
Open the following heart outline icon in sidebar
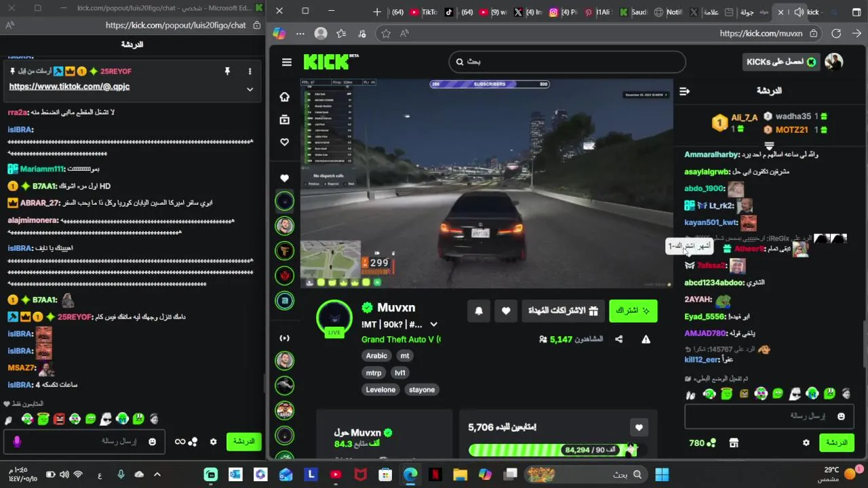click(285, 142)
